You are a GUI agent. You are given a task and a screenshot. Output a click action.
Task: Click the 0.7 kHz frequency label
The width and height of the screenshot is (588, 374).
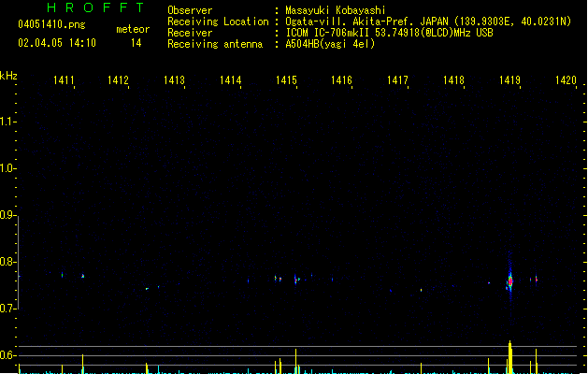pos(7,309)
